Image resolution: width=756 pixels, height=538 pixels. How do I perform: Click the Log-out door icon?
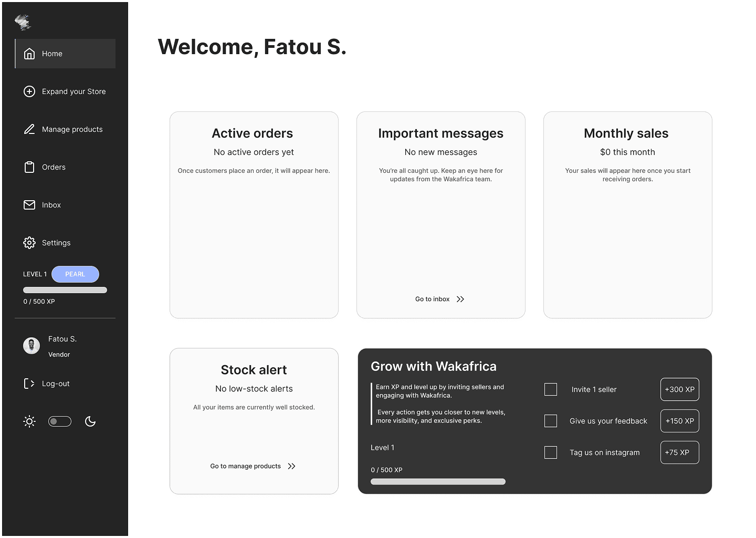[29, 384]
